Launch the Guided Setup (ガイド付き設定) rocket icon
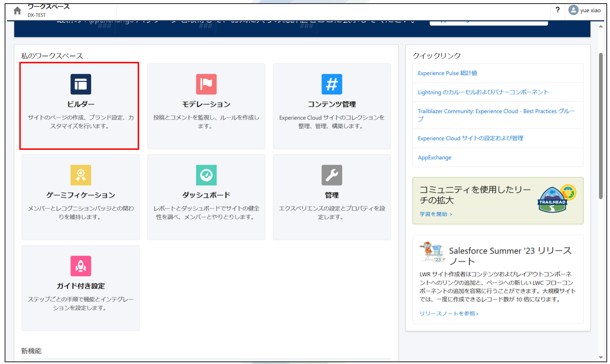The height and width of the screenshot is (364, 610). click(x=81, y=266)
